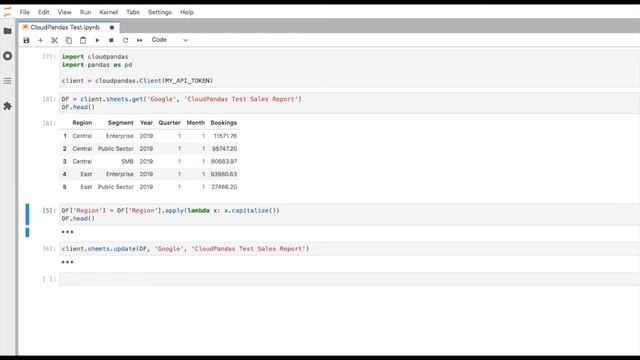Viewport: 640px width, 360px height.
Task: Click the Month column header
Action: tap(196, 122)
